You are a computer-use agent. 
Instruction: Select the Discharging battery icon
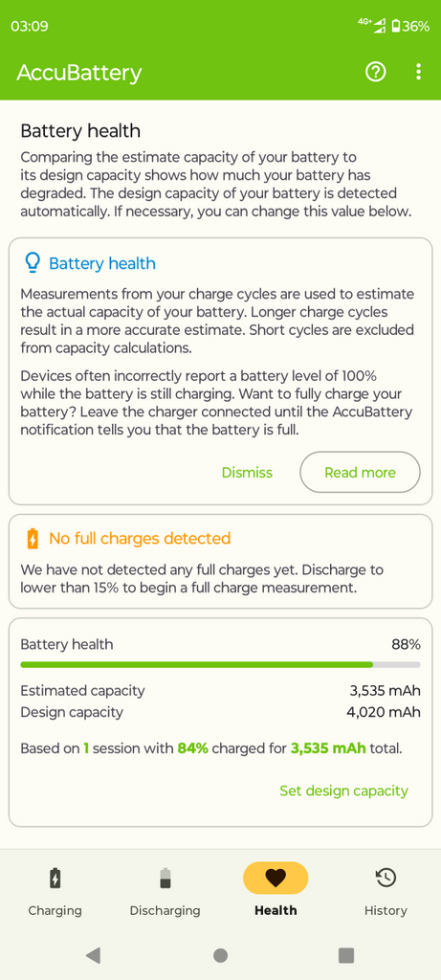tap(165, 879)
